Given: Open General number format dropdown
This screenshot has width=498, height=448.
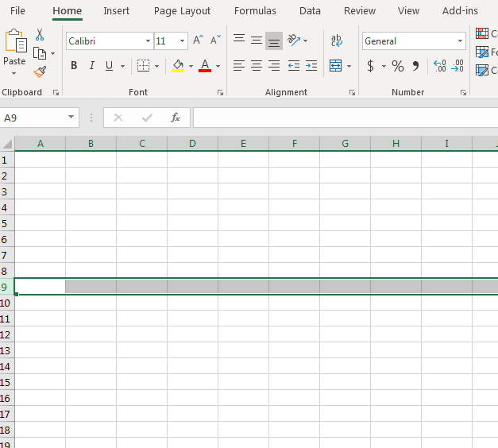Looking at the screenshot, I should point(460,41).
